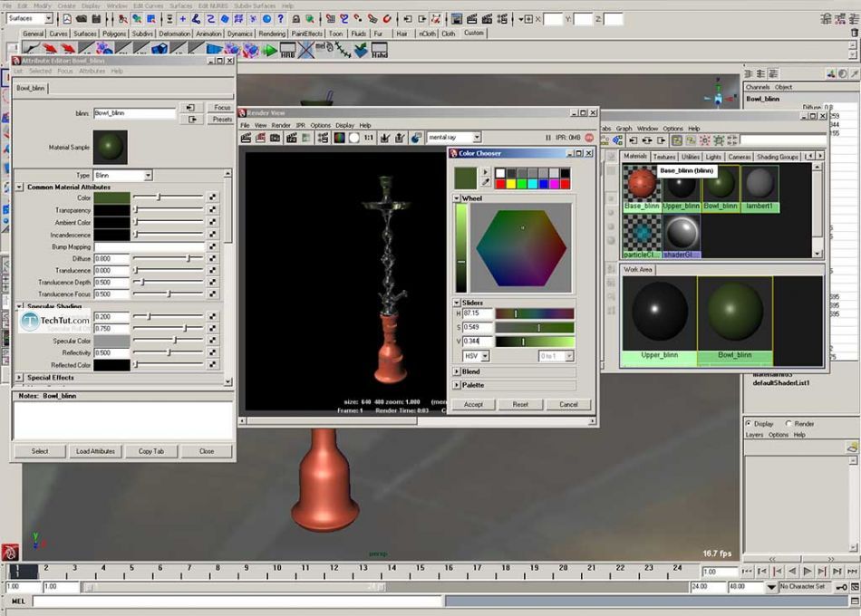Open the Lights tab in Hypershade

(713, 157)
